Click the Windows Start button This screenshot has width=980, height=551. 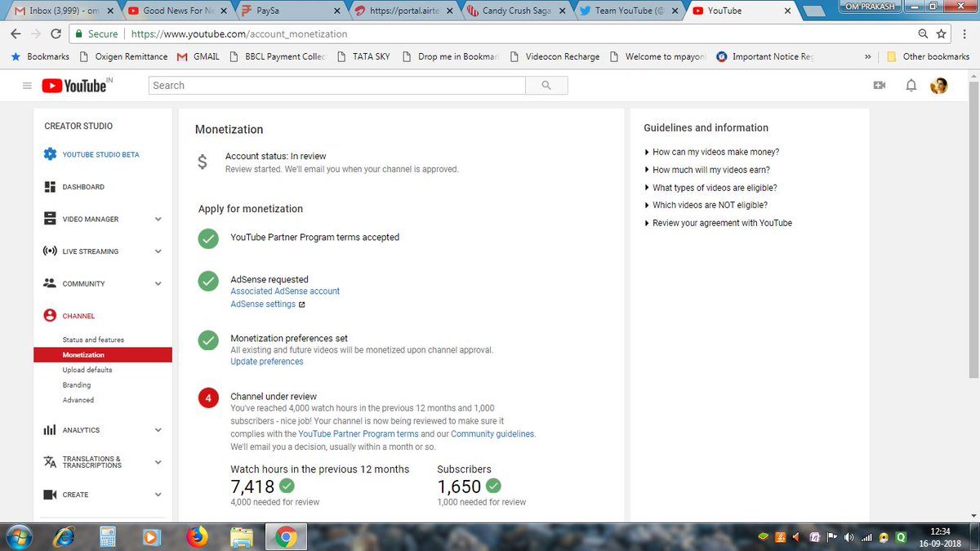pos(19,536)
